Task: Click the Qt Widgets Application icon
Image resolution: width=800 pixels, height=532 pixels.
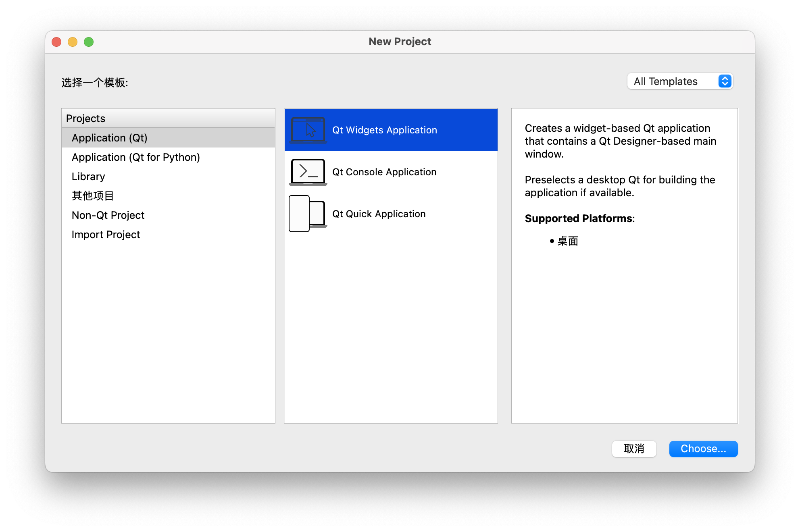Action: tap(308, 130)
